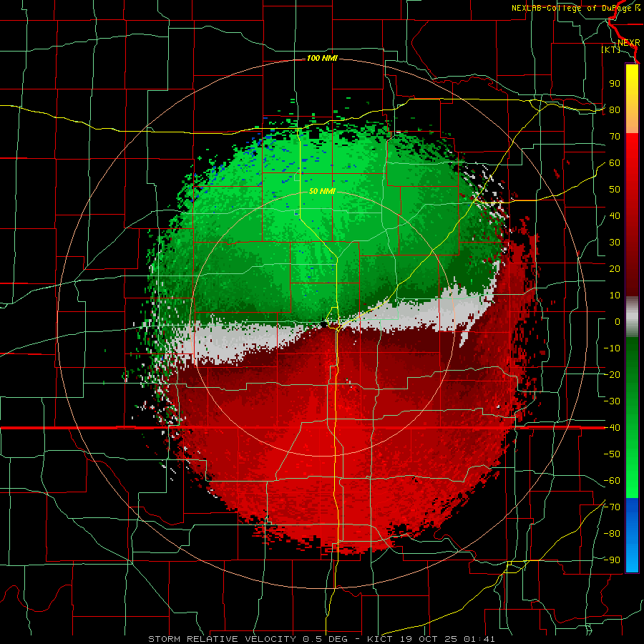
Task: Click the 90 knot scale label
Action: (615, 84)
